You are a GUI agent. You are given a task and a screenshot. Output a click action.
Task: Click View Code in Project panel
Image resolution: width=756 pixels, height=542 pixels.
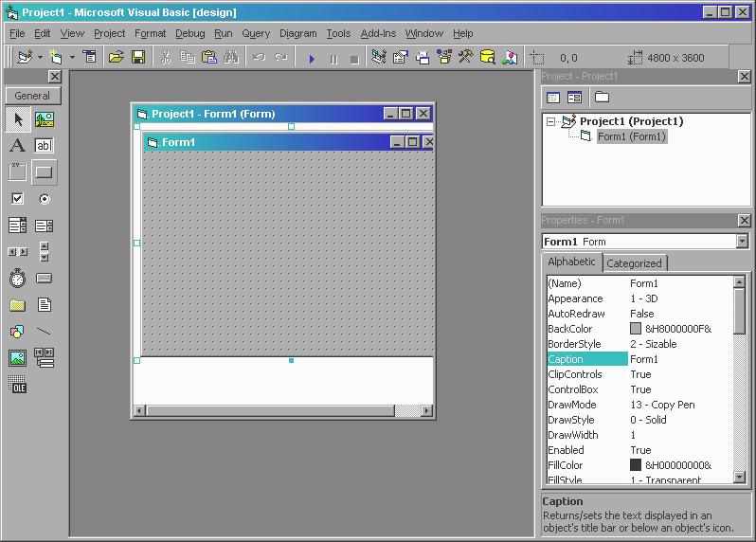pos(553,98)
